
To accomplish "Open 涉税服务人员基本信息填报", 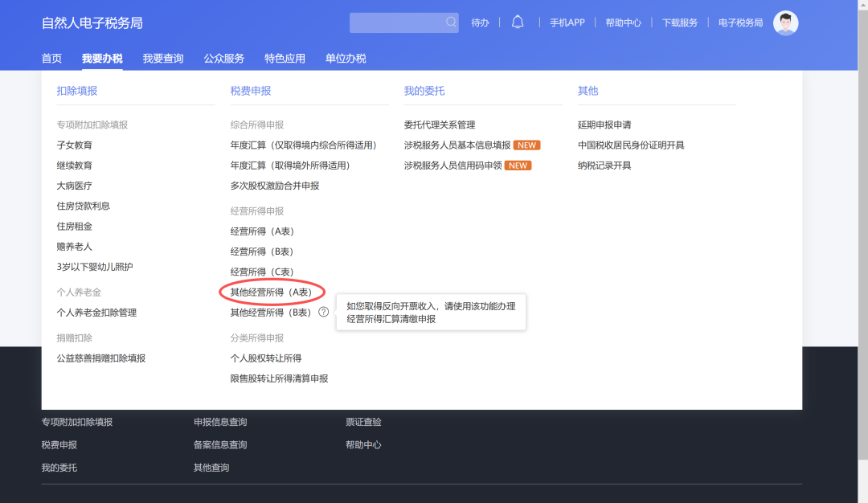I will pos(457,145).
